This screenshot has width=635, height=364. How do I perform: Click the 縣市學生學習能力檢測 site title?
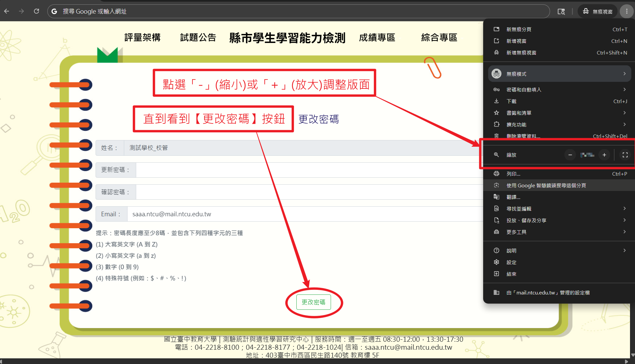click(x=287, y=38)
